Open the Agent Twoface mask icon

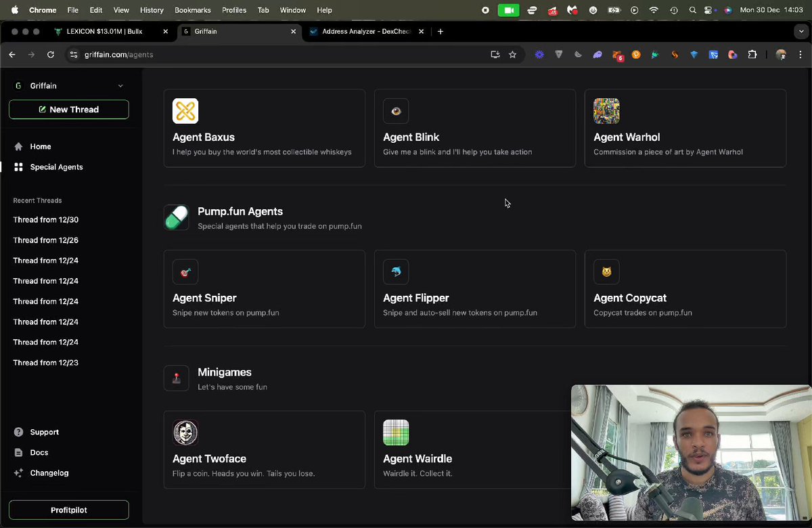[x=185, y=433]
